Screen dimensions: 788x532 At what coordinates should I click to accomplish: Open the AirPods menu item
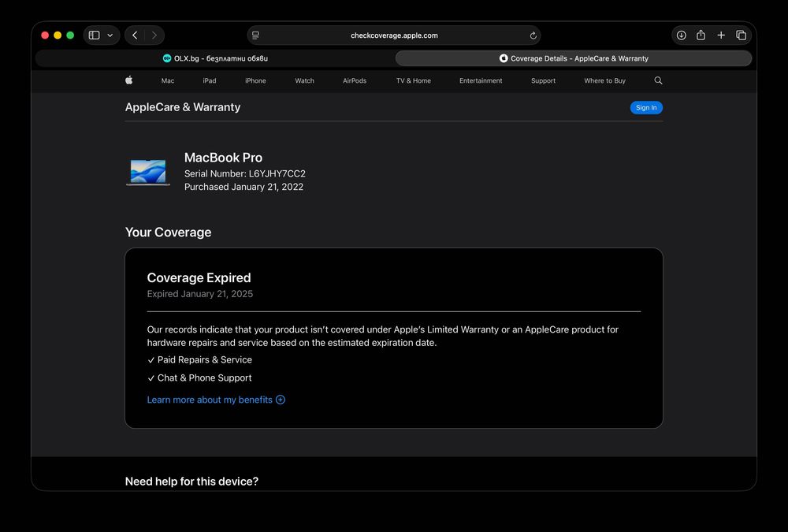pyautogui.click(x=355, y=80)
